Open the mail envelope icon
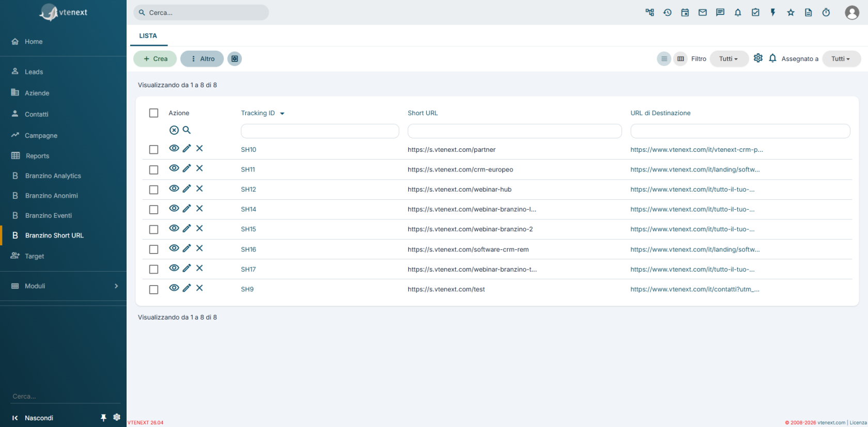 pyautogui.click(x=703, y=12)
